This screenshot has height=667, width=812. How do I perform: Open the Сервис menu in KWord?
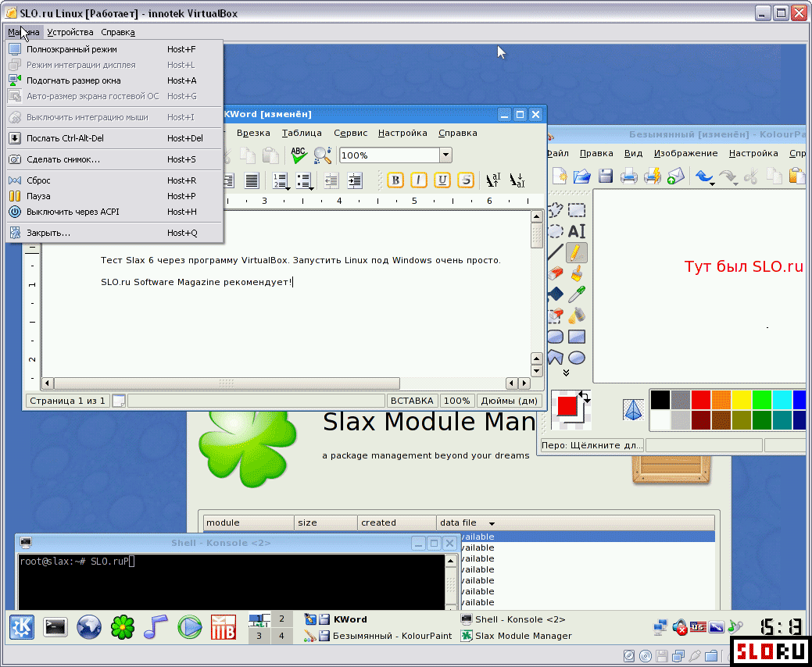pos(351,133)
